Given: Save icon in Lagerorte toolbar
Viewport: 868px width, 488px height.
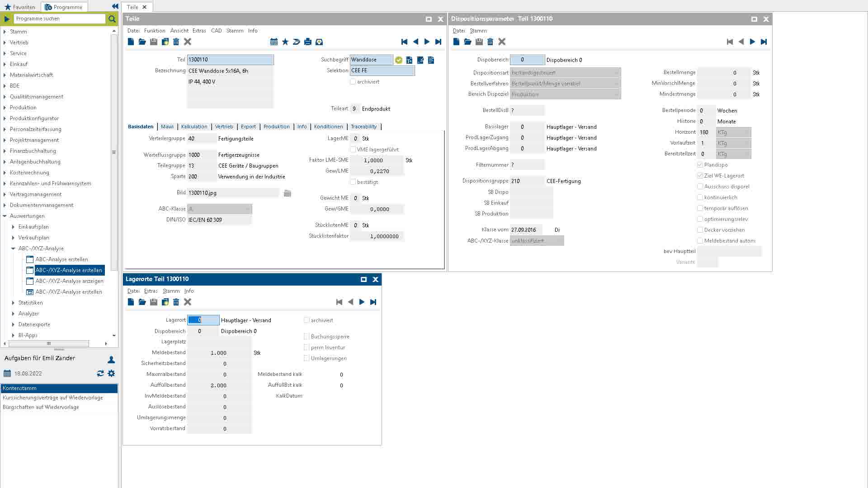Looking at the screenshot, I should tap(154, 302).
